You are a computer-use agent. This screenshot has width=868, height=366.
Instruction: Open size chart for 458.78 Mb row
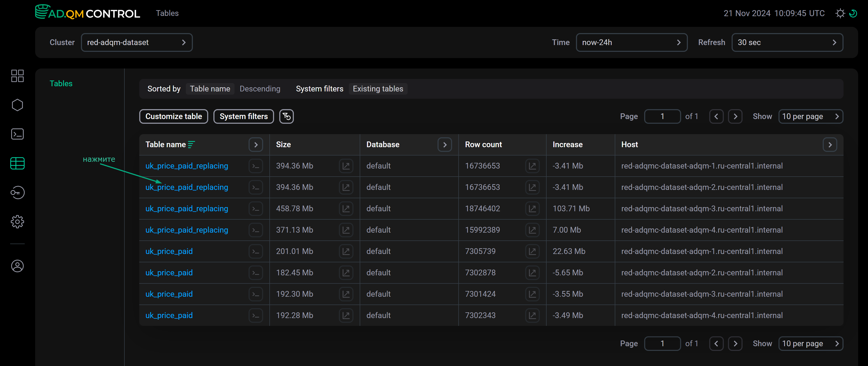(x=346, y=208)
